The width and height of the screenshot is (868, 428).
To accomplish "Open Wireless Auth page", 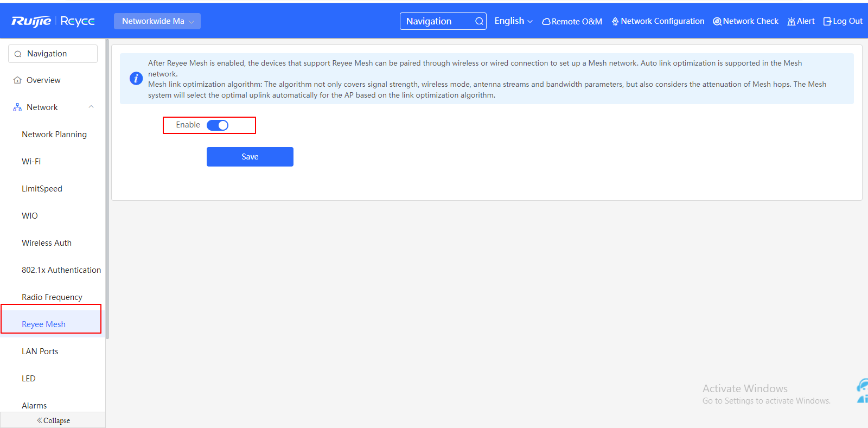I will 47,243.
